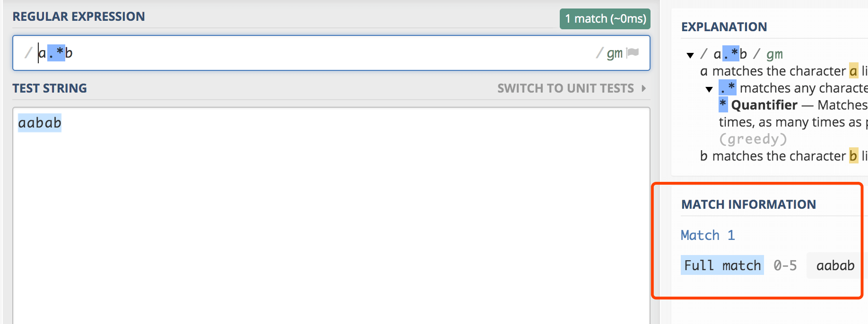Image resolution: width=868 pixels, height=324 pixels.
Task: Select the Match 1 entry
Action: pos(708,235)
